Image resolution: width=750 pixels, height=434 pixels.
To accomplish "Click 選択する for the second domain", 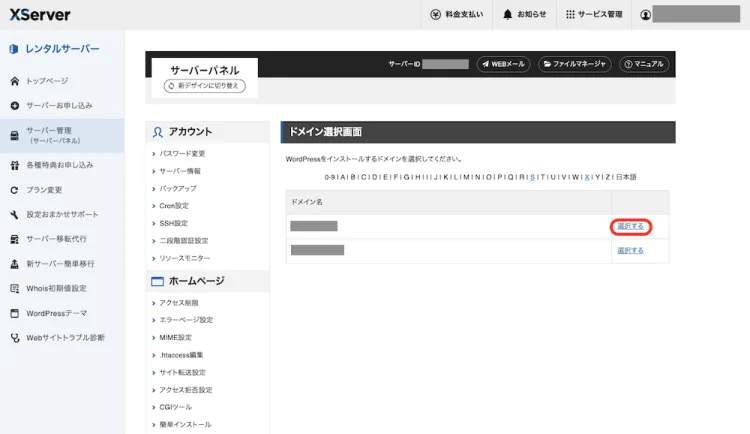I will (x=630, y=251).
